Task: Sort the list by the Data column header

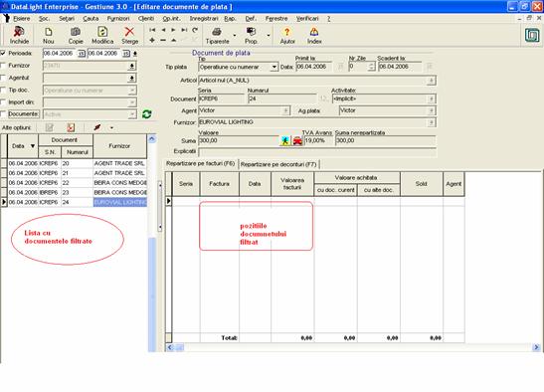Action: tap(23, 146)
